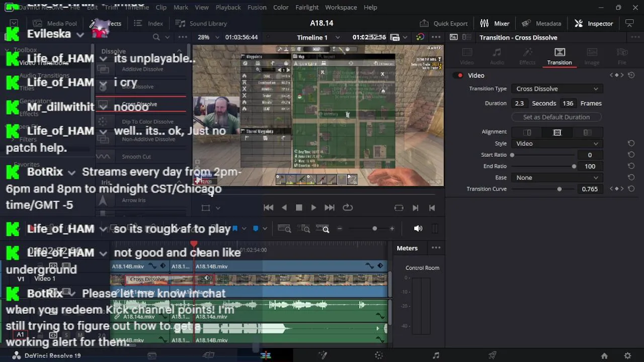
Task: Open the marker color dropdown arrow
Action: 265,228
